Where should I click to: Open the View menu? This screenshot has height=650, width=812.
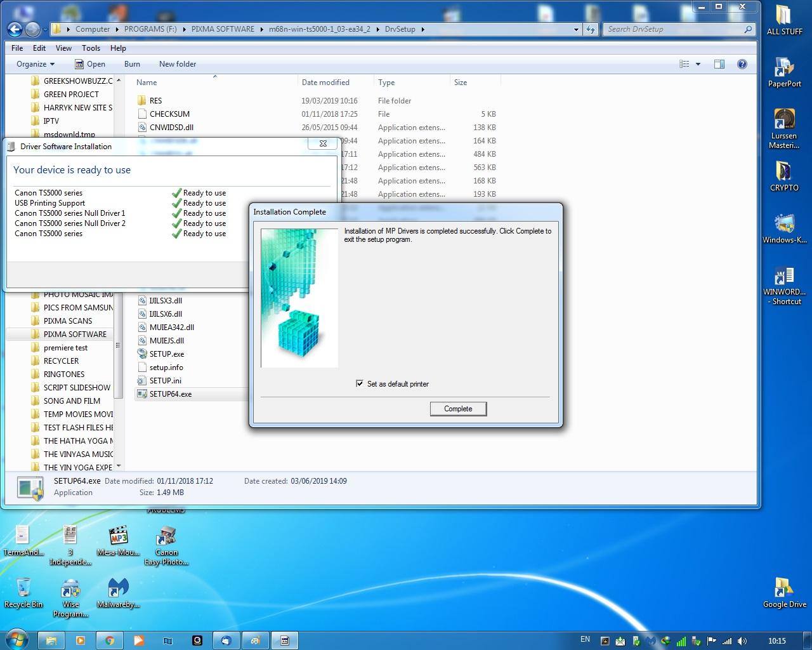[63, 48]
